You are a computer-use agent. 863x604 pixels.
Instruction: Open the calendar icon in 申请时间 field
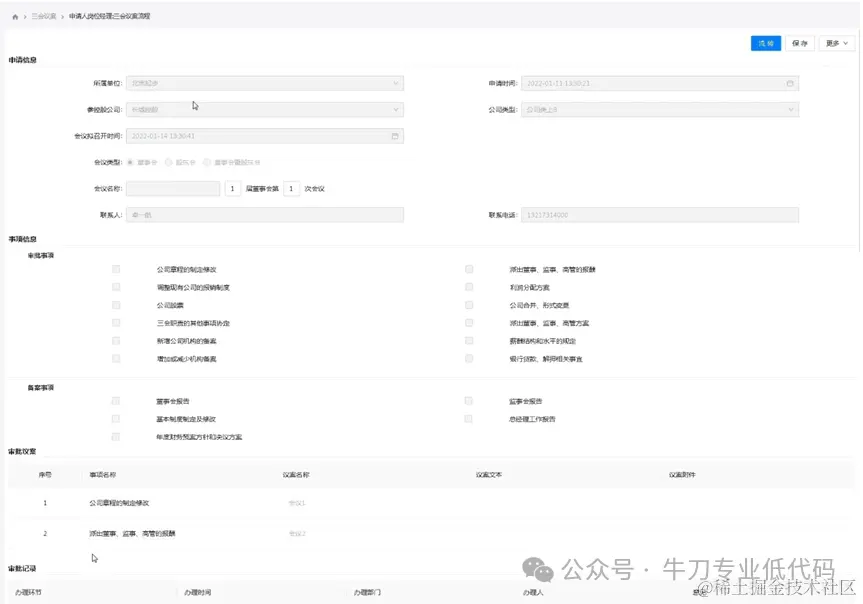tap(790, 83)
